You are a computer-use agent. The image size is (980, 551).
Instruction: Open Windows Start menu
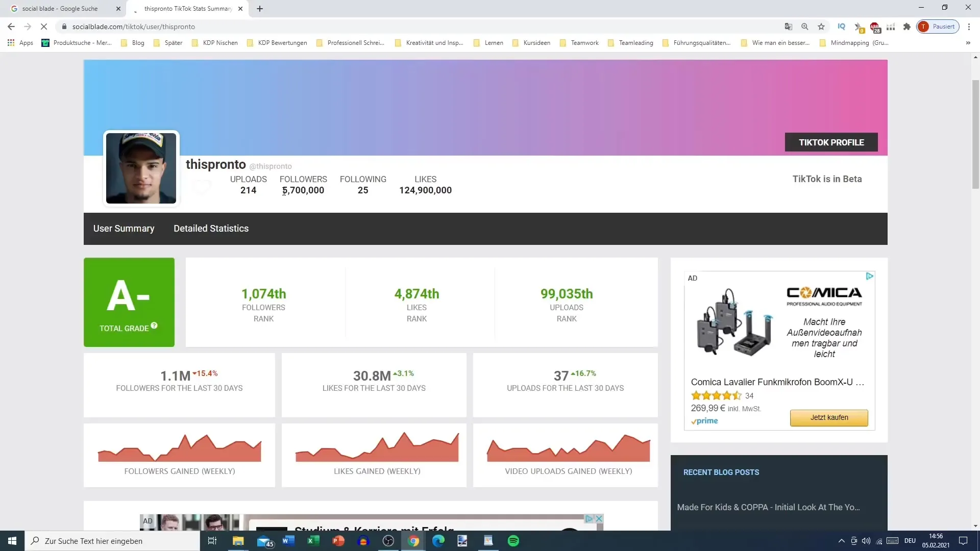(12, 541)
